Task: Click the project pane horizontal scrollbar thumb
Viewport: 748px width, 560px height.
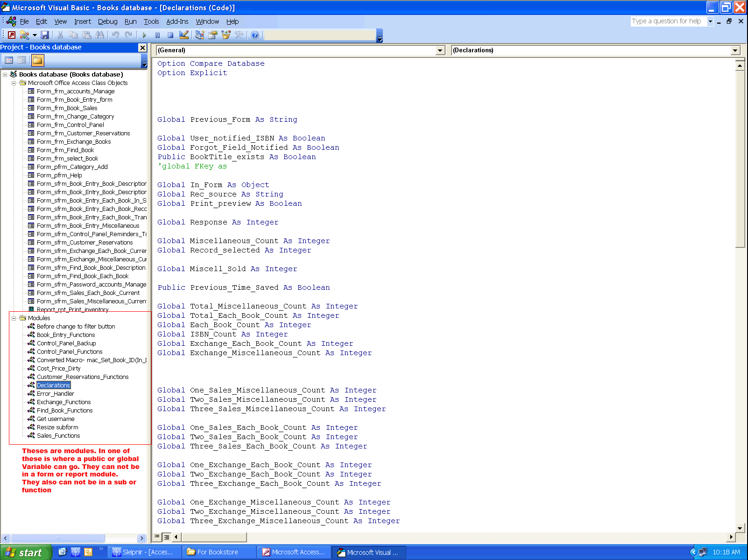Action: (x=58, y=538)
